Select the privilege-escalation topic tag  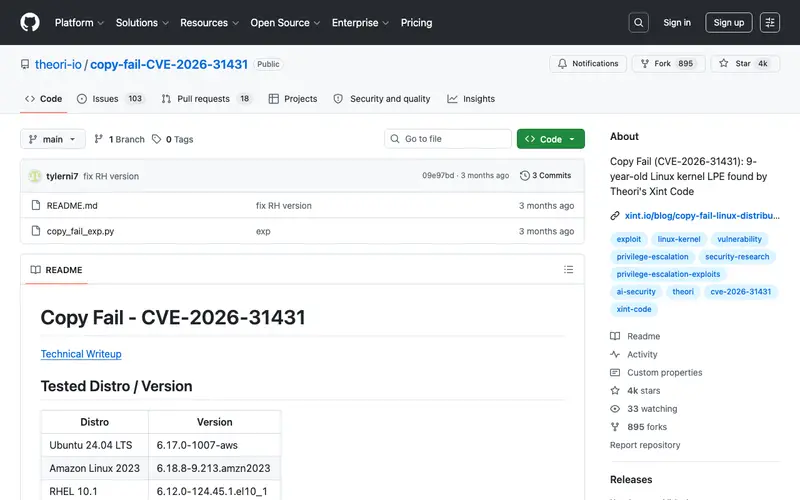[x=653, y=257]
